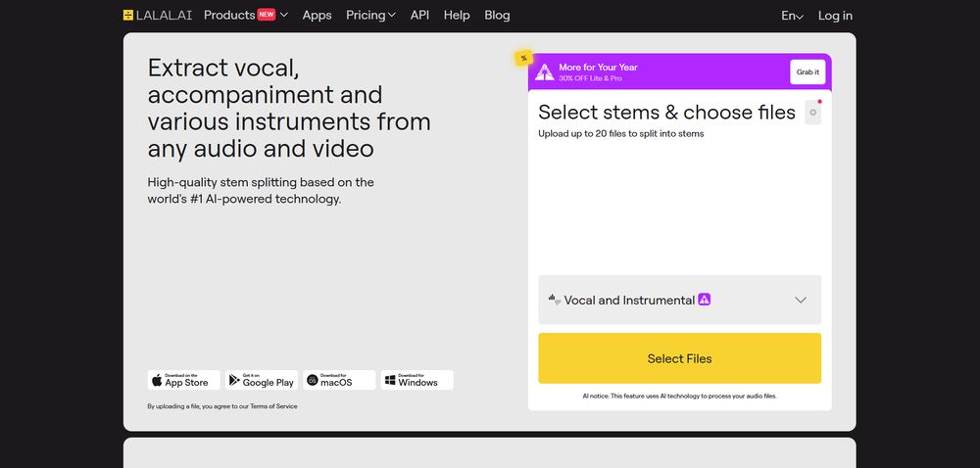Click the Download for Windows badge
Viewport: 980px width, 468px height.
click(416, 380)
